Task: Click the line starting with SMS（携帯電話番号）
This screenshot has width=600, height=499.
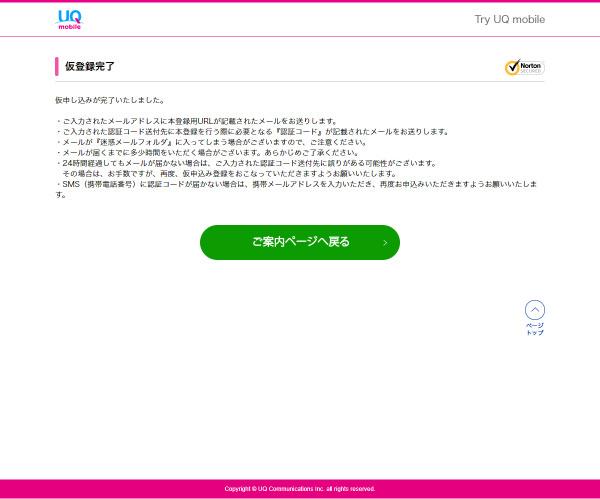Action: [x=296, y=189]
